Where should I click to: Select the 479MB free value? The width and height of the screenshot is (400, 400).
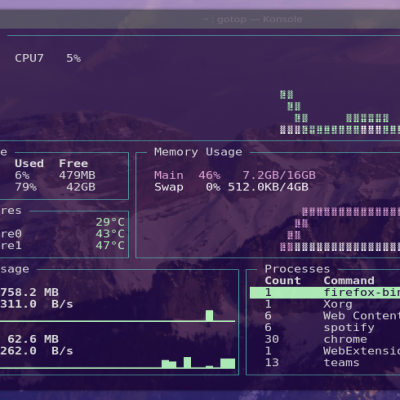pos(77,175)
